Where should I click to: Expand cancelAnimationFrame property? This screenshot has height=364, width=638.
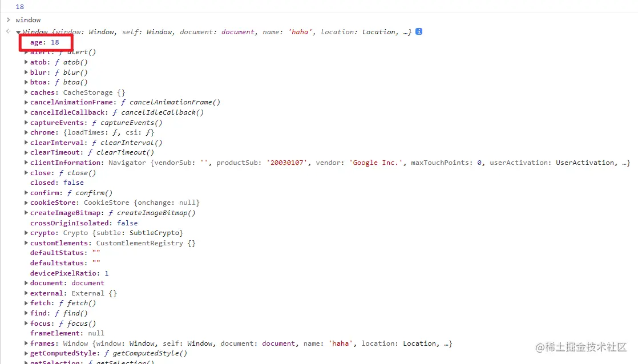(26, 102)
